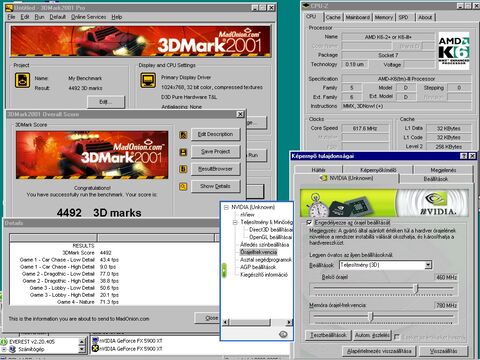Viewport: 480px width, 360px height.
Task: Select OpenGL beállításai in the NVIDIA tree
Action: [x=270, y=237]
